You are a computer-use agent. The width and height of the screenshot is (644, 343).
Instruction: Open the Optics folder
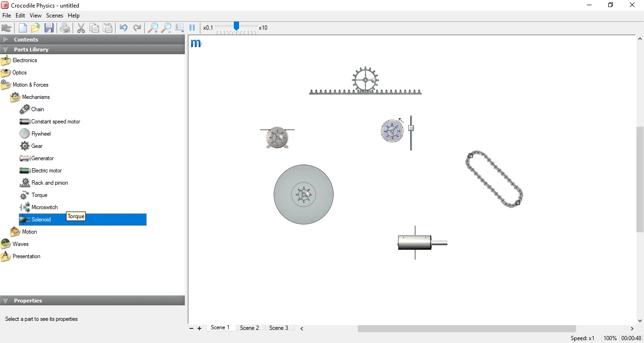coord(14,73)
